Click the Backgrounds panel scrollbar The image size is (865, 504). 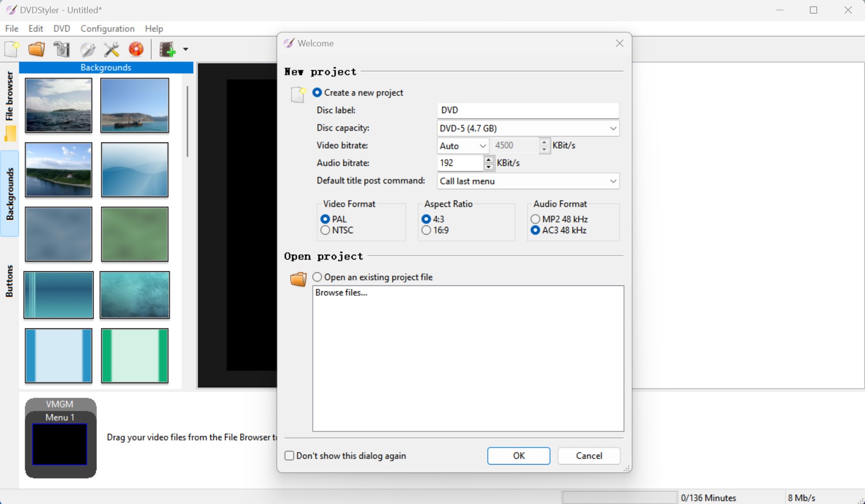tap(187, 121)
